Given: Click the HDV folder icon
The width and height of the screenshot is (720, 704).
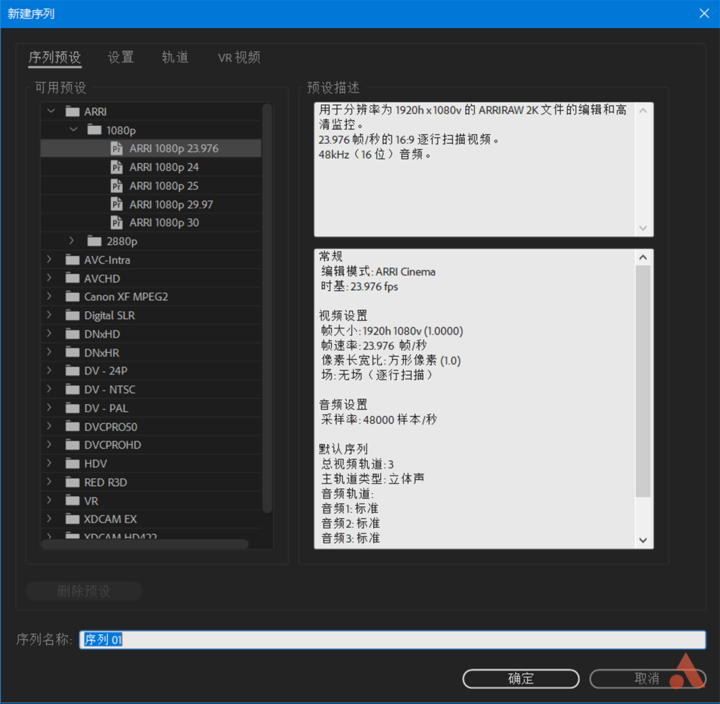Looking at the screenshot, I should coord(73,463).
